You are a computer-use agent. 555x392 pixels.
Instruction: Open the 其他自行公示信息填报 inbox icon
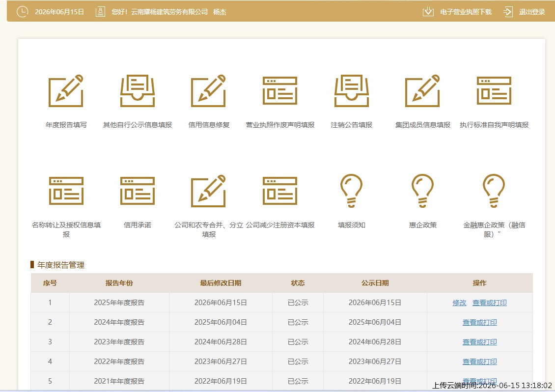[x=138, y=91]
